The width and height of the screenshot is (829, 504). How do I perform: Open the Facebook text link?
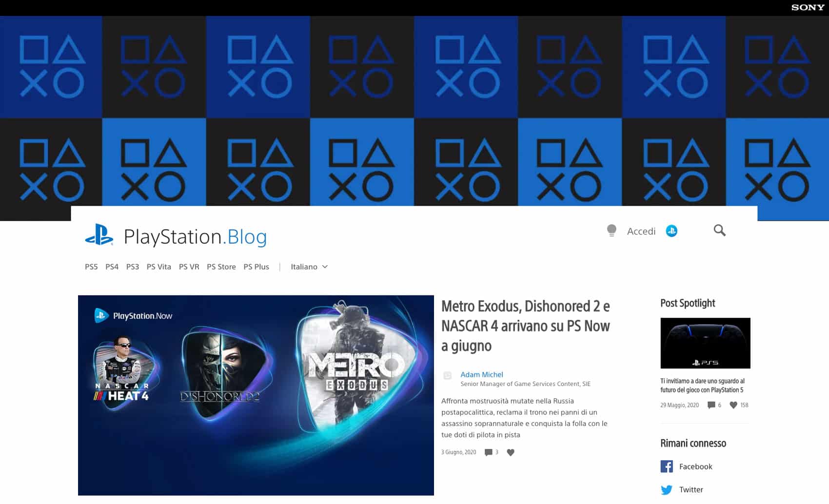[x=695, y=466]
